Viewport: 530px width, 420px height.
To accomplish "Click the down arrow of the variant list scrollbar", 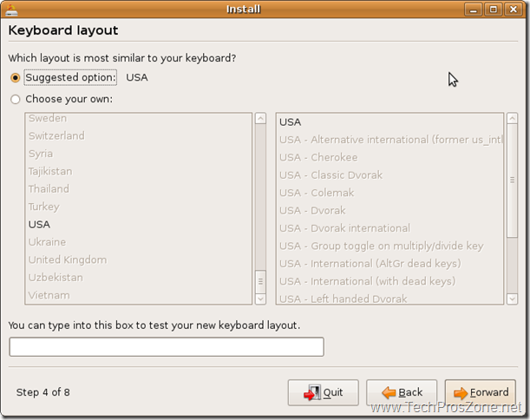I will pos(512,299).
